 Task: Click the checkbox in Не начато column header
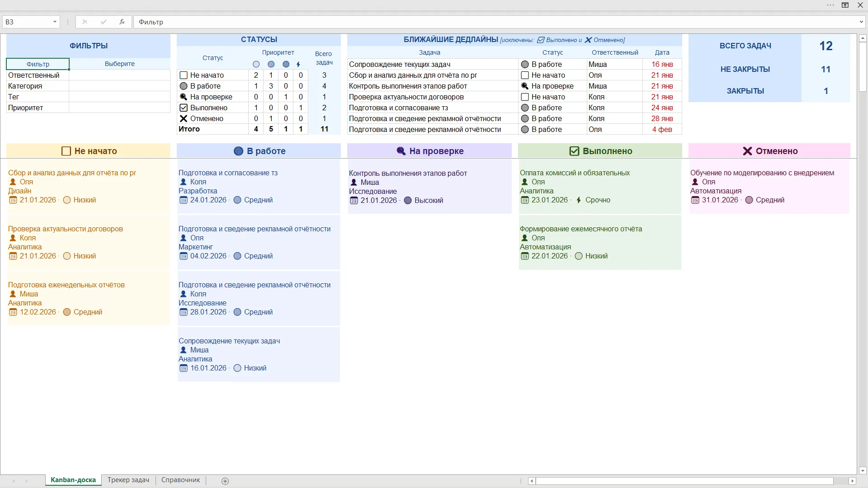pyautogui.click(x=66, y=151)
